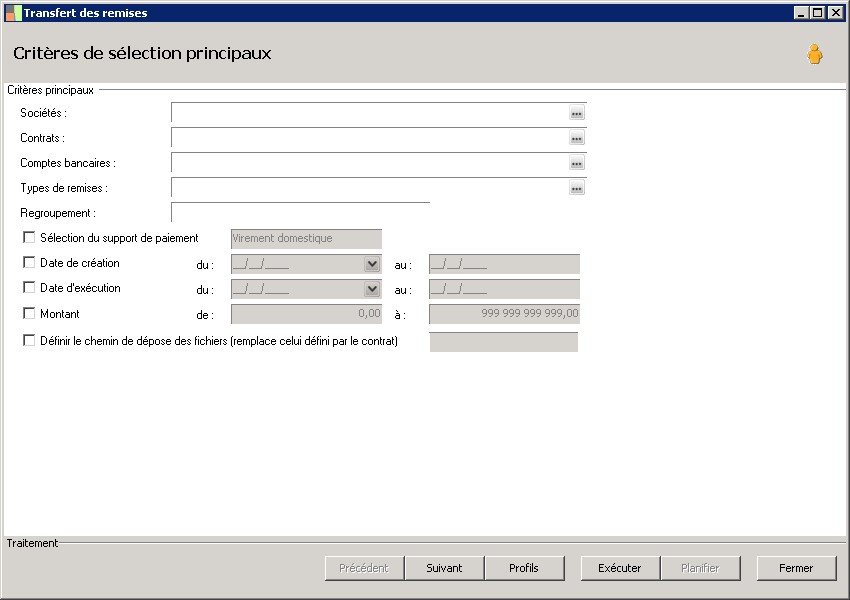Click the Fermer button
850x600 pixels.
click(x=796, y=568)
